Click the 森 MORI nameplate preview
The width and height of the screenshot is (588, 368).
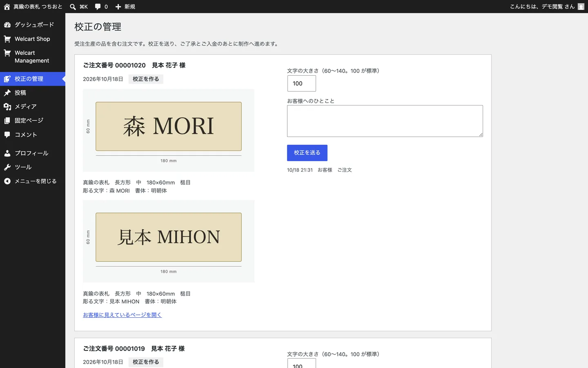(169, 126)
